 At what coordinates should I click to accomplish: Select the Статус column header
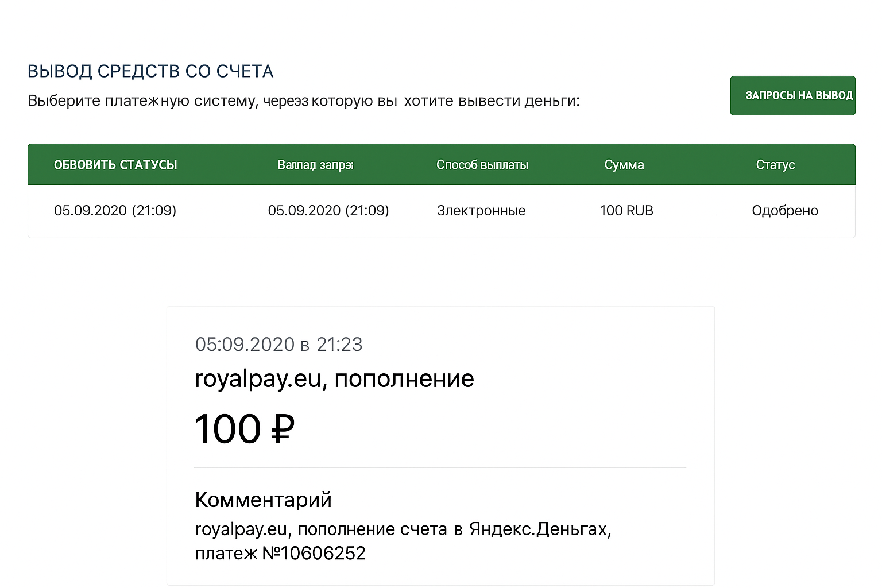[x=775, y=165]
